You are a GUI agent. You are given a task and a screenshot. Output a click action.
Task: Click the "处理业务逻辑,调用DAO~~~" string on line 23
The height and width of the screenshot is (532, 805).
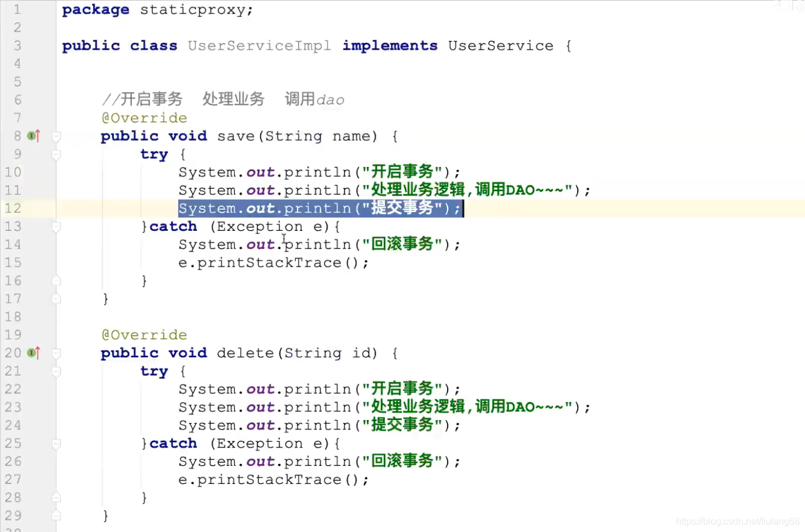(x=467, y=407)
